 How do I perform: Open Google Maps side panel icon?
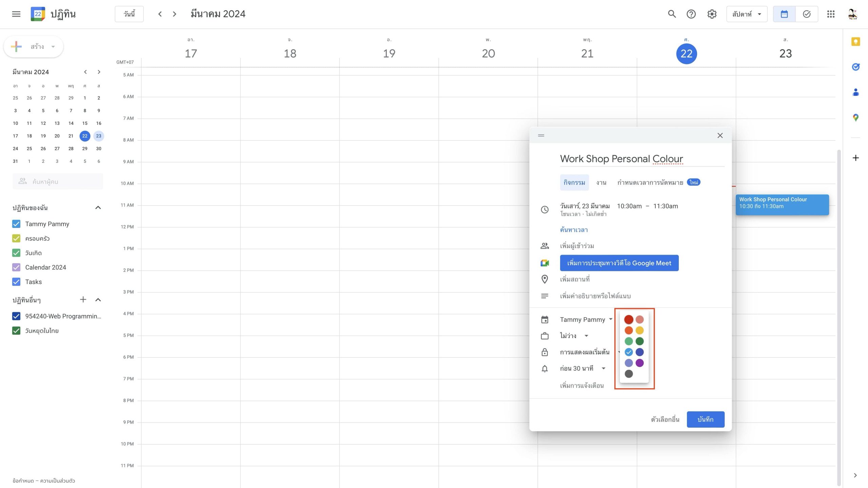click(x=855, y=118)
